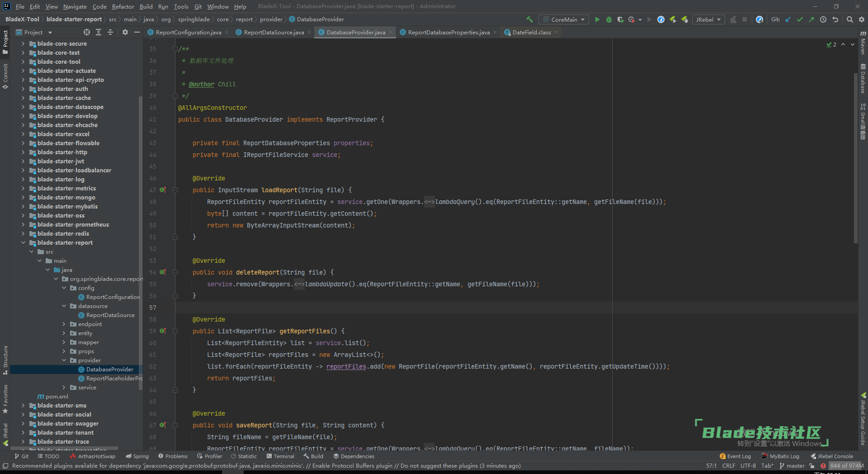This screenshot has width=868, height=474.
Task: Run with coverage via the shield icon
Action: click(x=620, y=19)
